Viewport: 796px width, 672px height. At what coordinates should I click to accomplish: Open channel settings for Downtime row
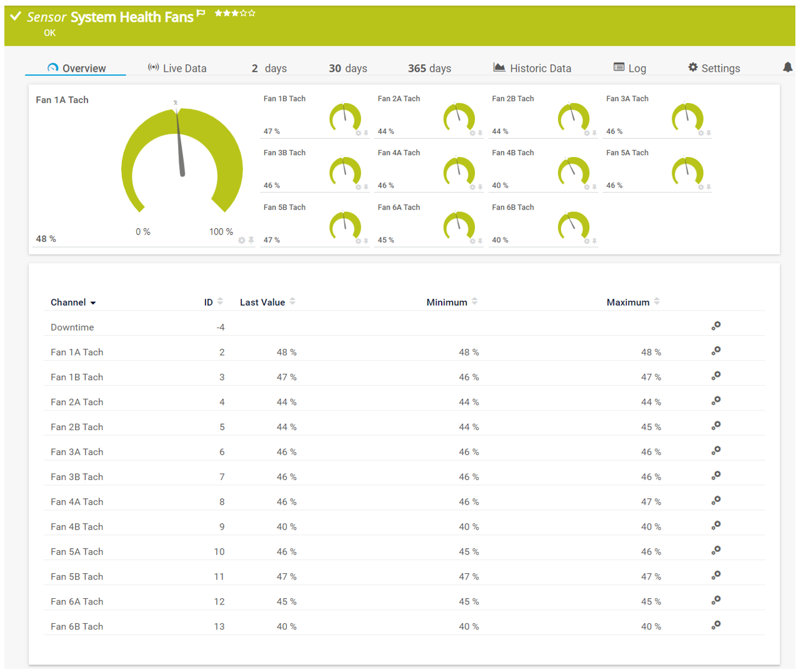click(x=716, y=326)
